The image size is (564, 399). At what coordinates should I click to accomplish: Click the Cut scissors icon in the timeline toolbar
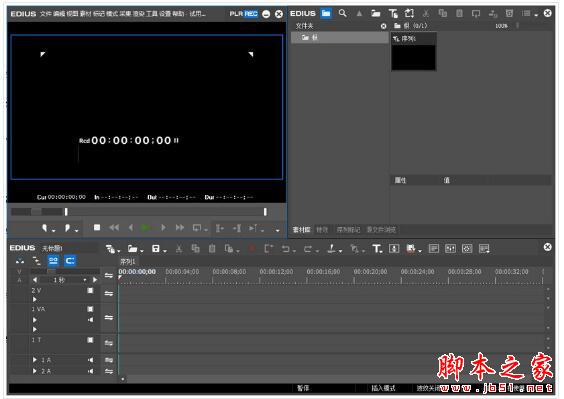point(179,248)
